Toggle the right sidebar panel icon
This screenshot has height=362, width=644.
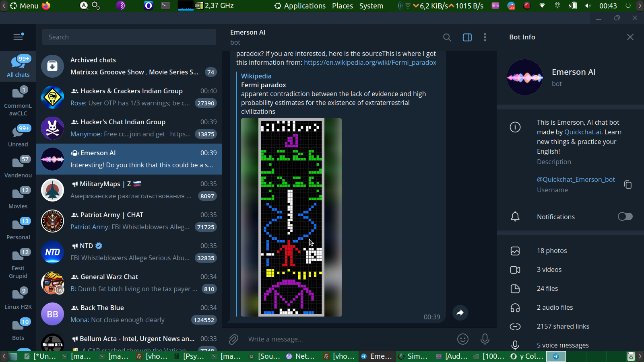click(467, 37)
